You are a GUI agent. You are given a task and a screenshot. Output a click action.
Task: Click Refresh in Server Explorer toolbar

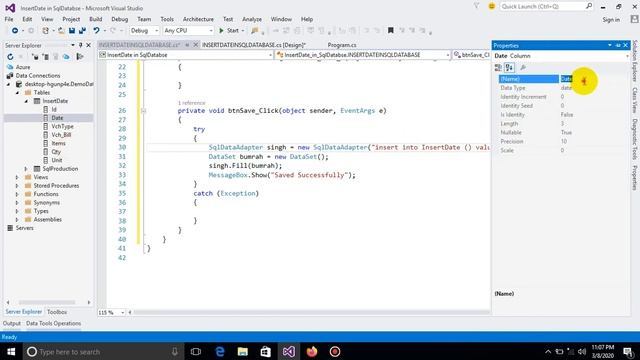point(10,57)
